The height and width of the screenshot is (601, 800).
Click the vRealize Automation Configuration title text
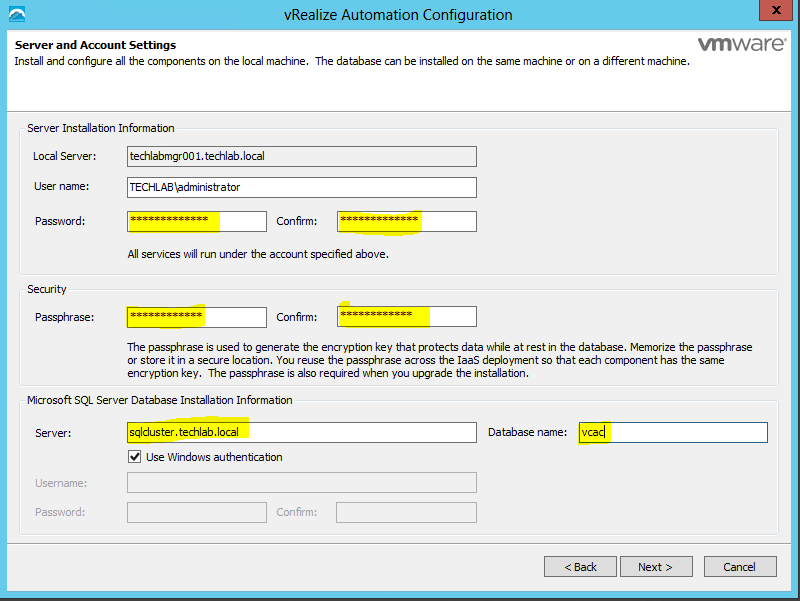[x=398, y=15]
